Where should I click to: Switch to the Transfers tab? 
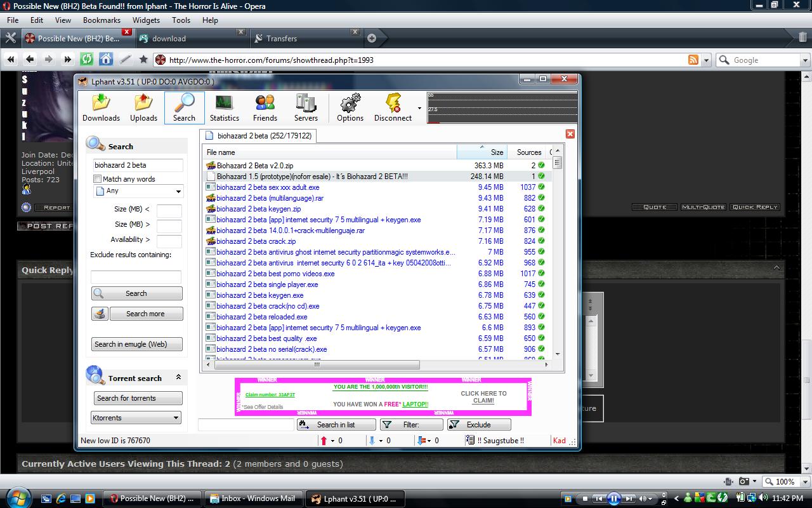[281, 39]
